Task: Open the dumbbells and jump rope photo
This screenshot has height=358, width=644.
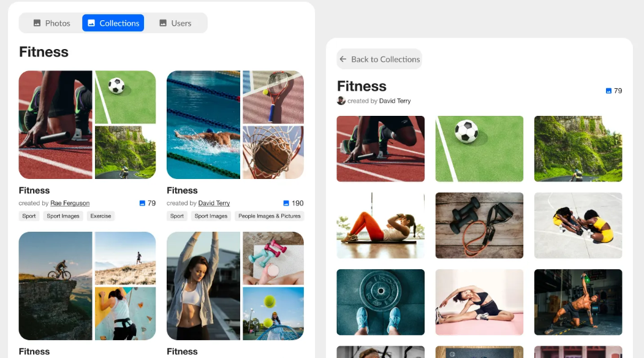Action: (479, 225)
